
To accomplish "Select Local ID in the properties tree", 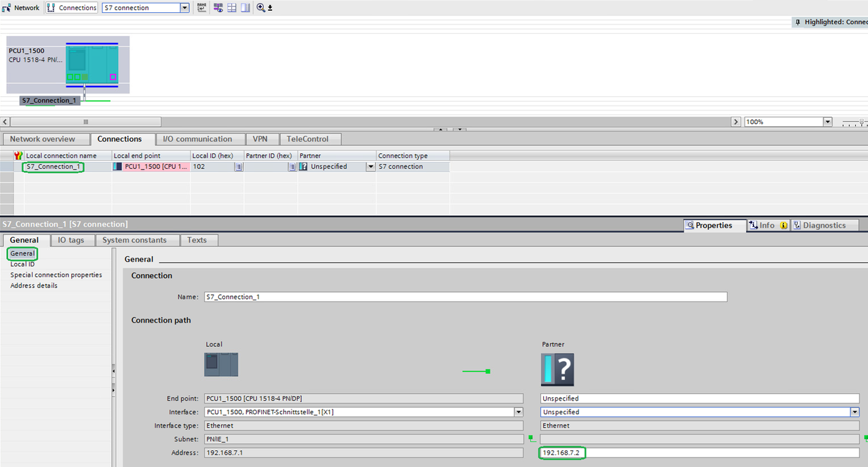I will [x=22, y=264].
